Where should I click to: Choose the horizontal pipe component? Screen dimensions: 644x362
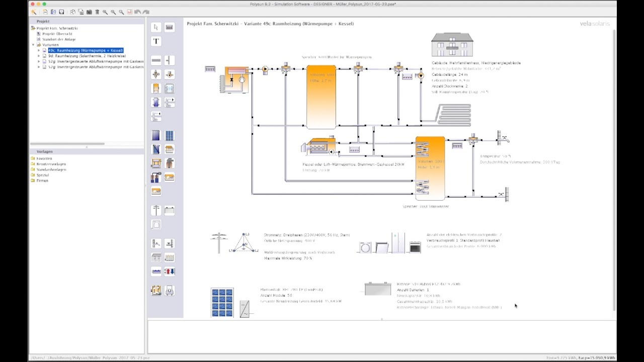[156, 60]
